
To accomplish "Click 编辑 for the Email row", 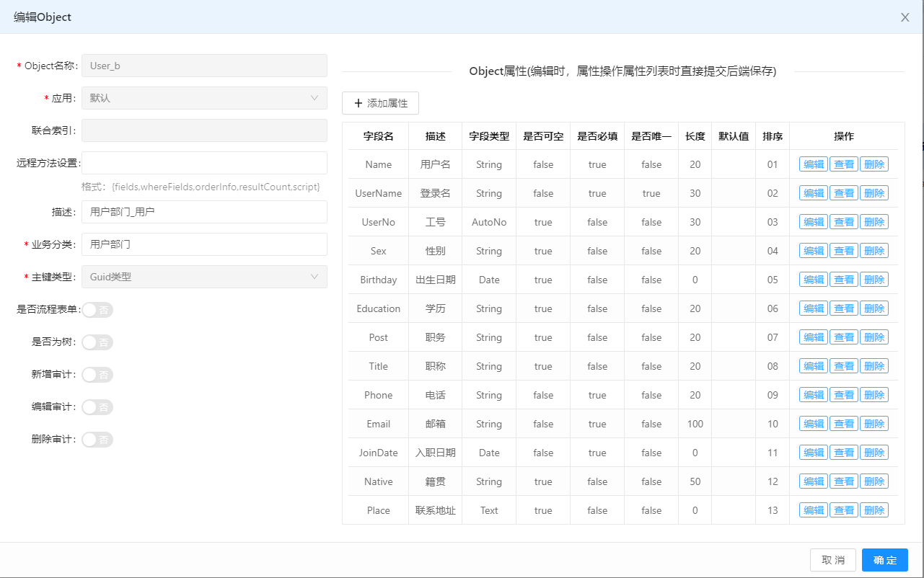I will (x=814, y=424).
